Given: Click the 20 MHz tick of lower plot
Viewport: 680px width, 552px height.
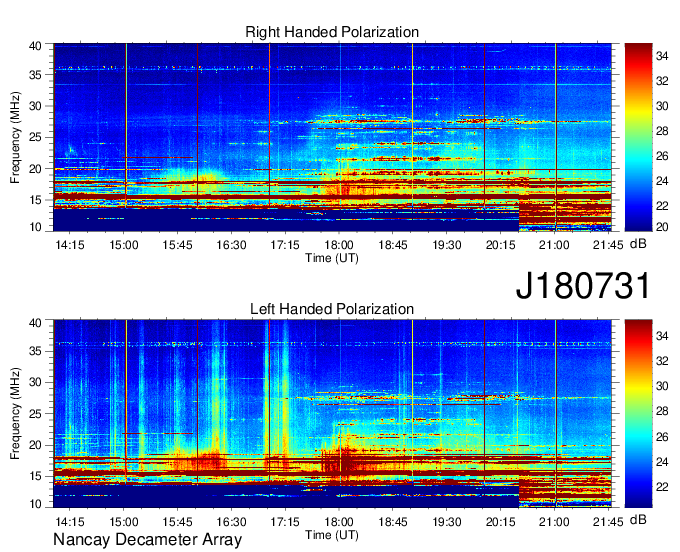Looking at the screenshot, I should pos(36,445).
